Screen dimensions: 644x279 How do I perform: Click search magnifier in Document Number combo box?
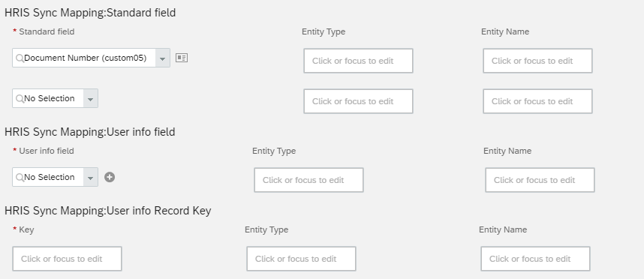point(20,58)
